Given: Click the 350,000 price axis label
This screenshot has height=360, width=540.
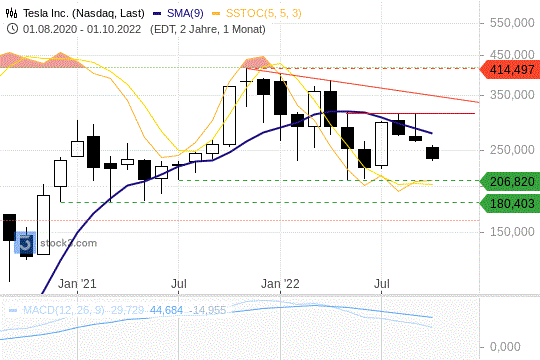Looking at the screenshot, I should click(x=512, y=95).
